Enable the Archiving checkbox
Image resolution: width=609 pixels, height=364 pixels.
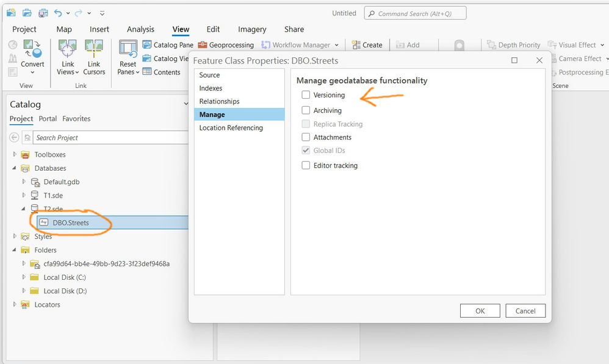click(x=306, y=110)
